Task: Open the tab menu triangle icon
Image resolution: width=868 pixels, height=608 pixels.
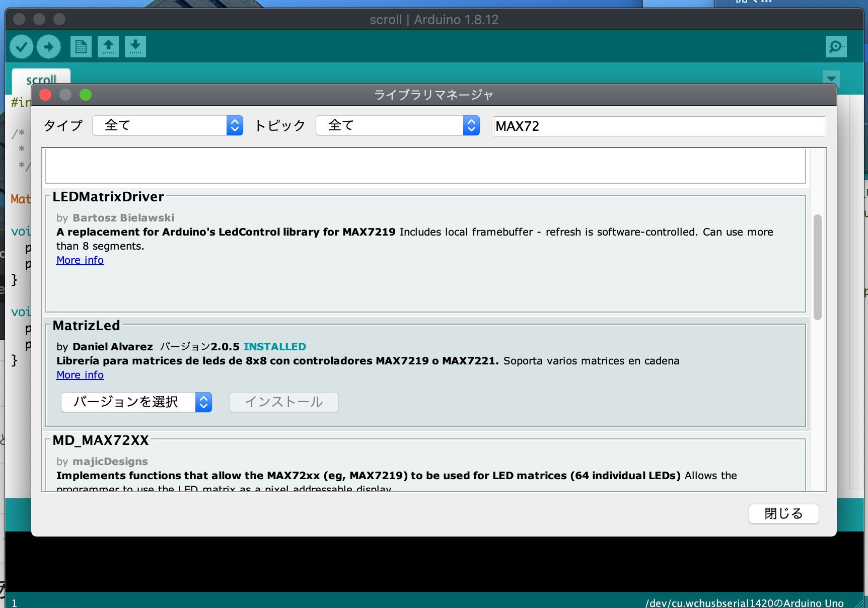Action: pos(831,79)
